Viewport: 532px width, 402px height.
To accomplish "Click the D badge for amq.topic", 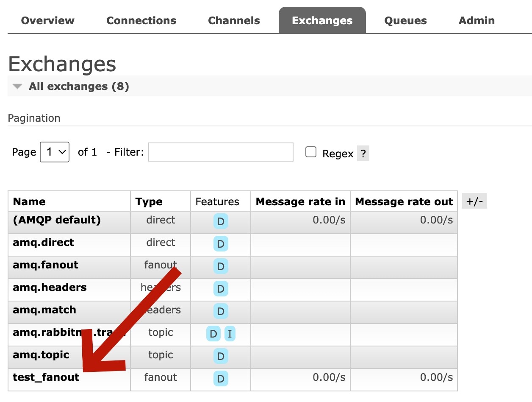I will (220, 356).
